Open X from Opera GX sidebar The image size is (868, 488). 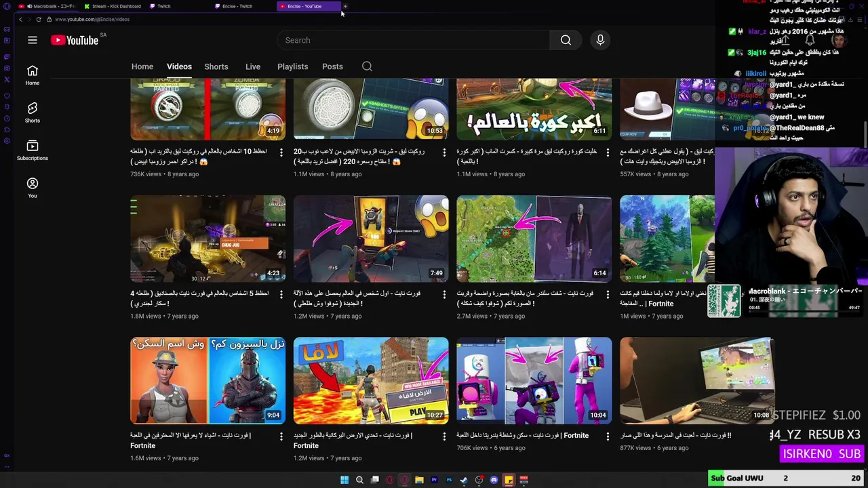point(7,79)
